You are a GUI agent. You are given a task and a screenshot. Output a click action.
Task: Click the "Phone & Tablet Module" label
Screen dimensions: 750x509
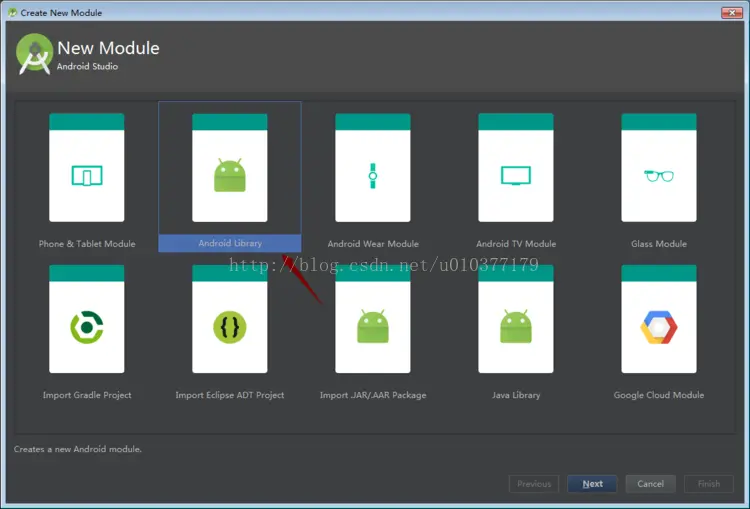tap(87, 244)
